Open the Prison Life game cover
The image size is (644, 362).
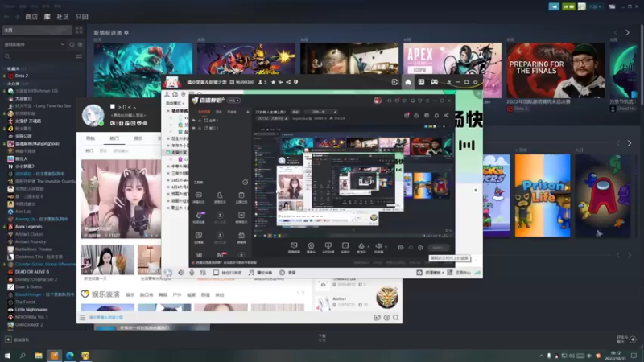pos(543,195)
